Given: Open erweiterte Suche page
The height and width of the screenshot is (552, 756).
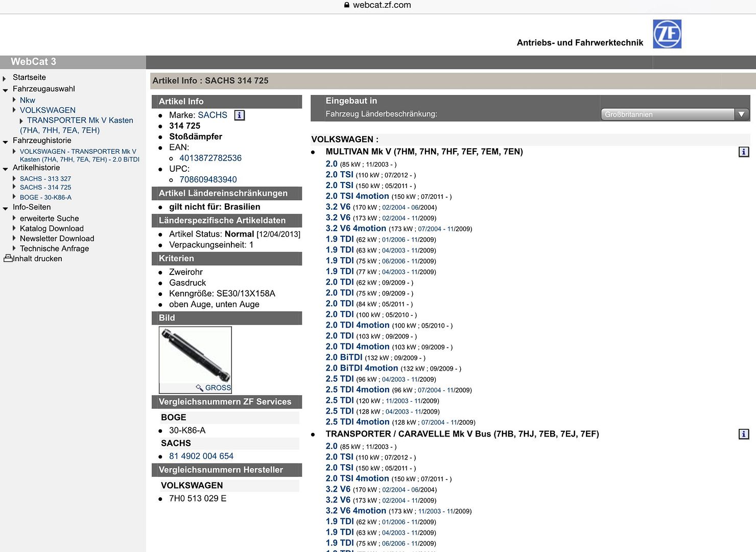Looking at the screenshot, I should [50, 218].
